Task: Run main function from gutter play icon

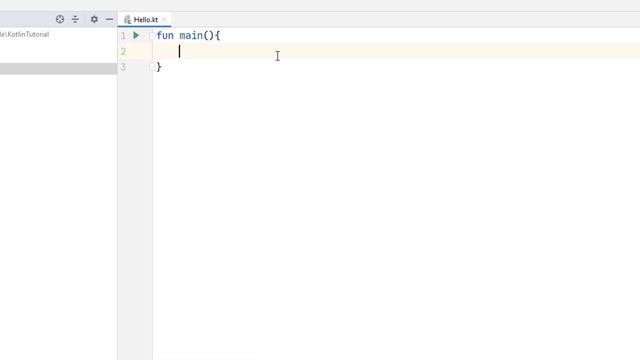Action: point(136,36)
